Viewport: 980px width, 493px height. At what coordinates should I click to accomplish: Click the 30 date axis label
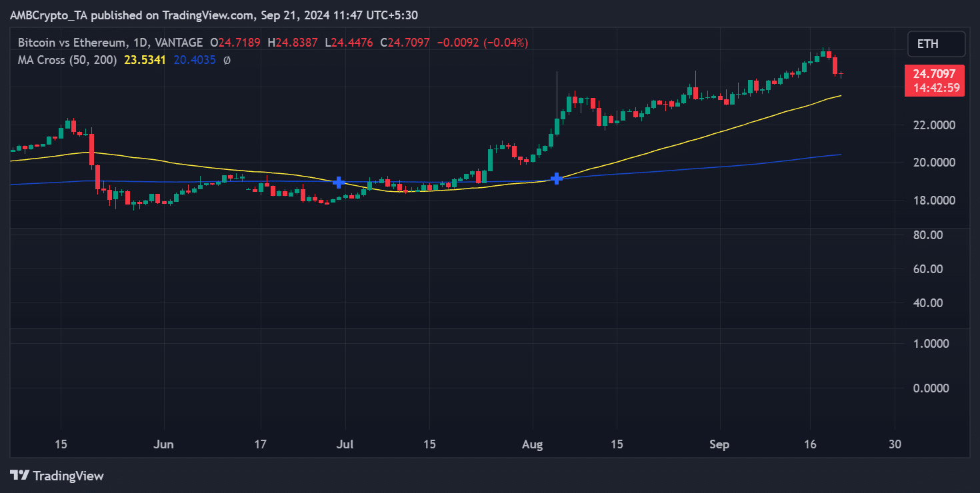click(895, 444)
